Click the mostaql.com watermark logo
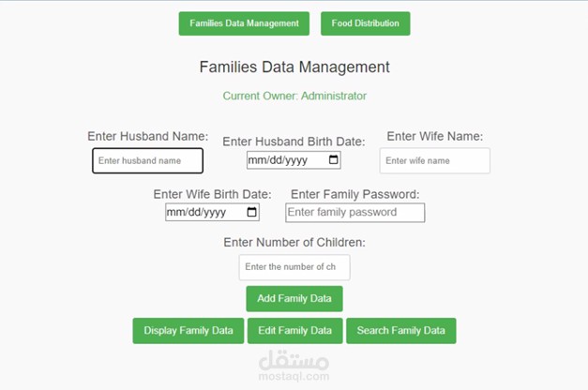The height and width of the screenshot is (390, 588). [294, 366]
